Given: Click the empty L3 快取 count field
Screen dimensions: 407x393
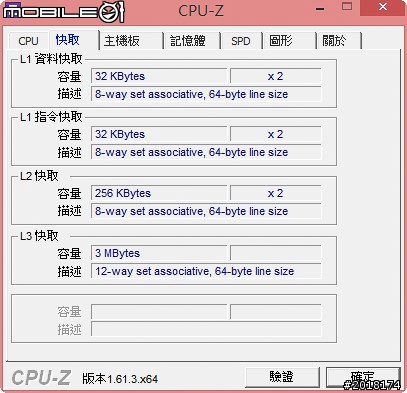Looking at the screenshot, I should point(275,253).
